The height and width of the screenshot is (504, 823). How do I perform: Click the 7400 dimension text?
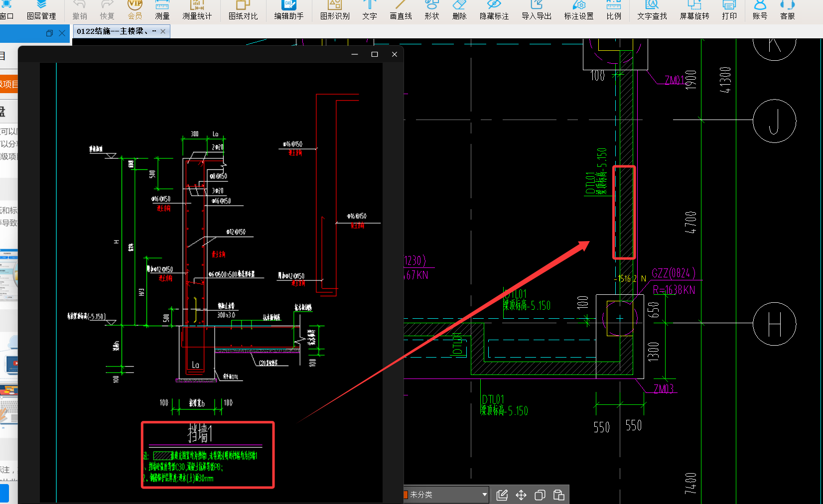(x=690, y=483)
